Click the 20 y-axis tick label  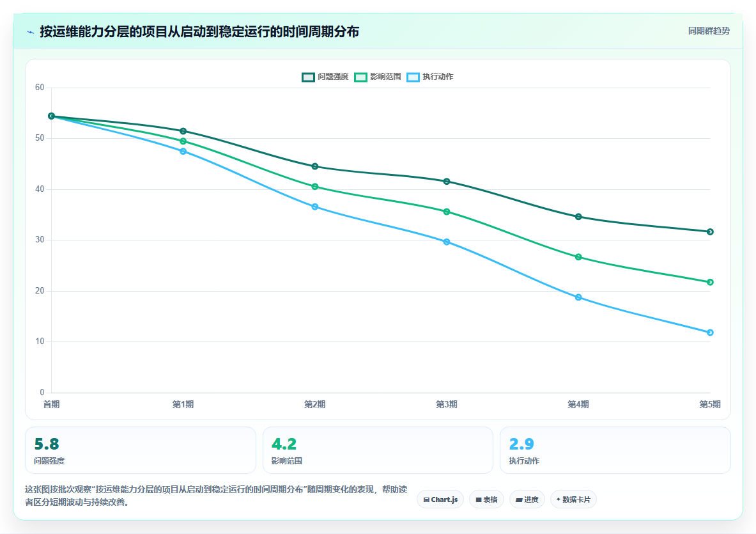click(40, 291)
